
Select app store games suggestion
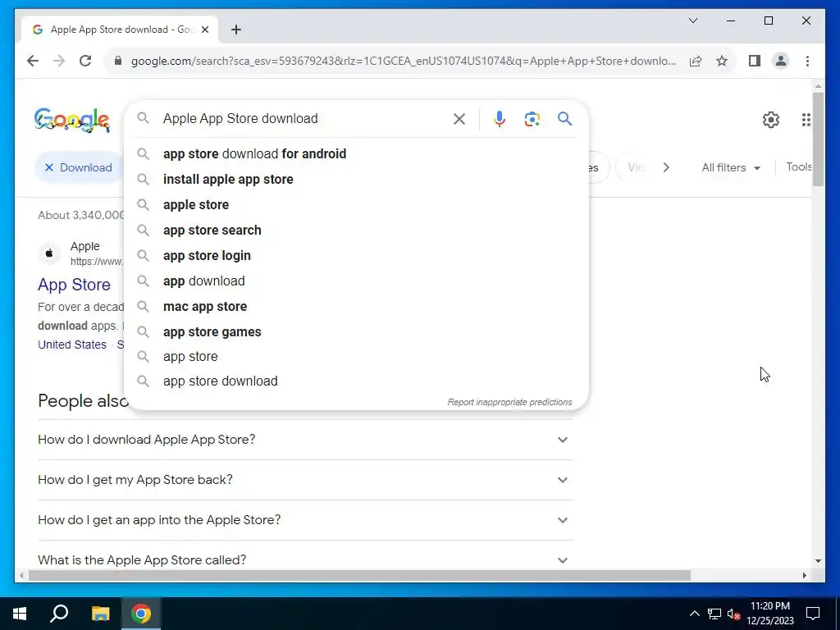coord(356,332)
